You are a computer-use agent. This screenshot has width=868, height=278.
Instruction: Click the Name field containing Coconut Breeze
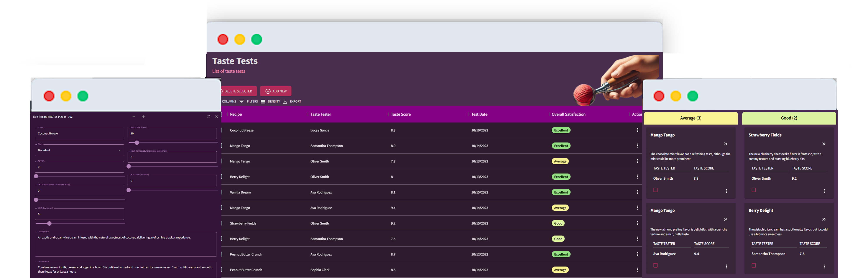click(x=79, y=133)
